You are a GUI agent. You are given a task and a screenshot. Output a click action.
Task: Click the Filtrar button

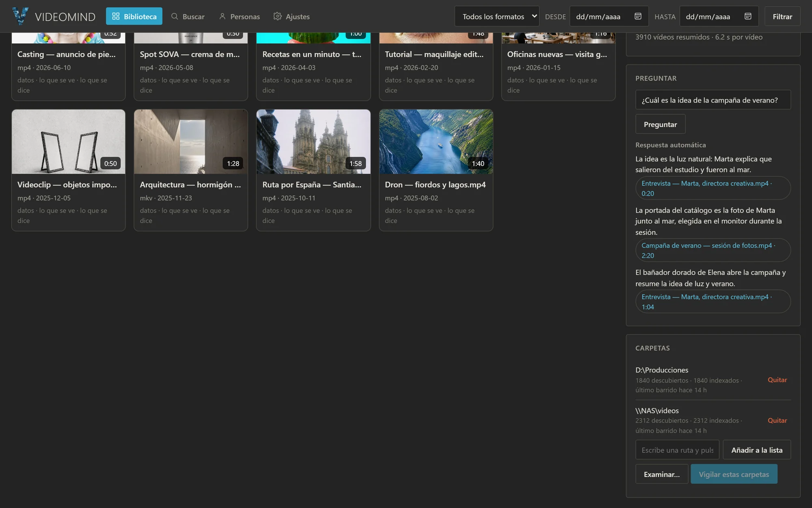pyautogui.click(x=782, y=16)
